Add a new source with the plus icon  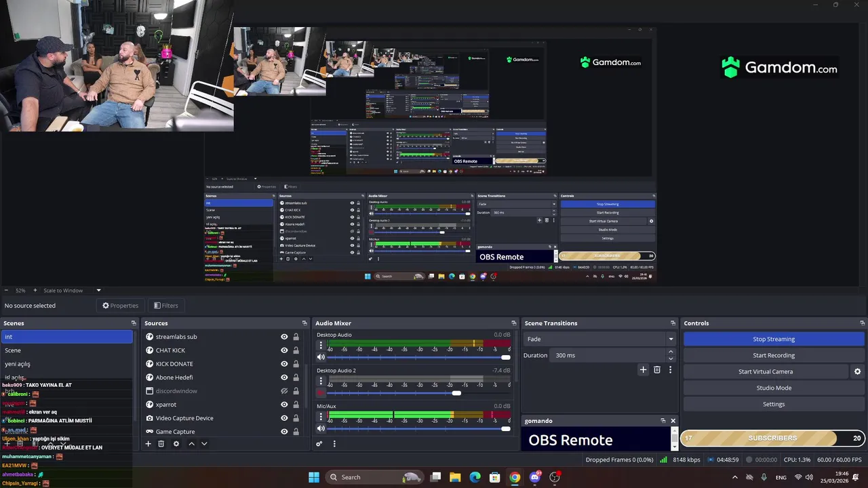pyautogui.click(x=148, y=444)
